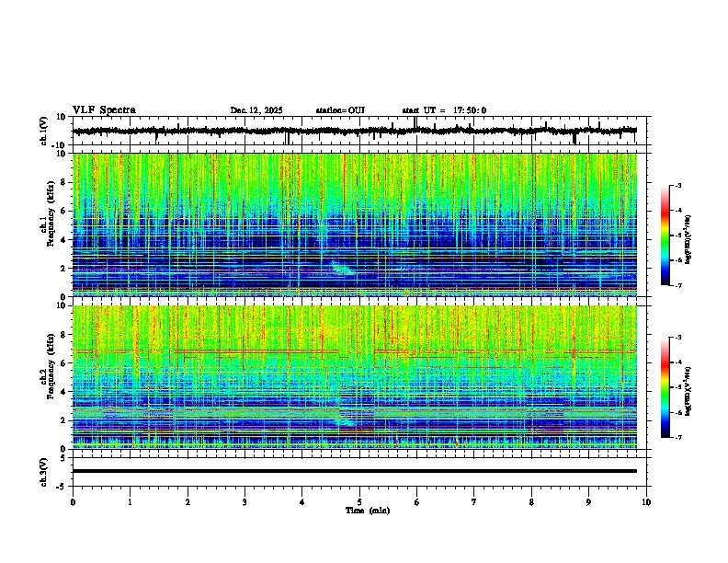Click the falling-tone emission near 2 kHz in ch.1 spectrogram
Viewport: 728px width, 563px height.
pos(342,268)
